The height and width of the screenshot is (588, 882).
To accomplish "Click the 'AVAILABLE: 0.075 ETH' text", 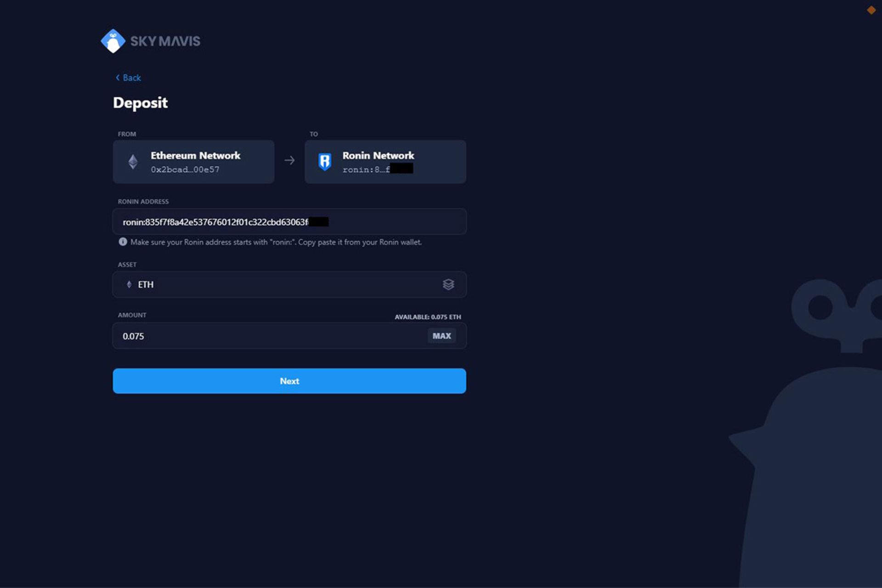I will (x=428, y=317).
